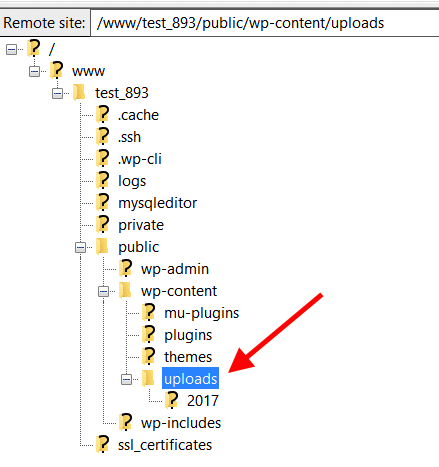The width and height of the screenshot is (439, 467).
Task: Click the ssl_certificates folder icon
Action: (x=103, y=444)
